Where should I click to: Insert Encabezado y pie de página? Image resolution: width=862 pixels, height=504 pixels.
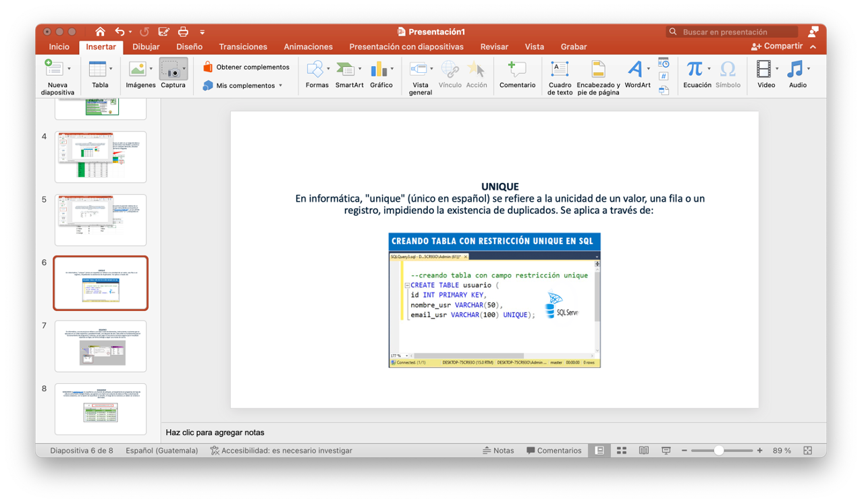tap(598, 74)
